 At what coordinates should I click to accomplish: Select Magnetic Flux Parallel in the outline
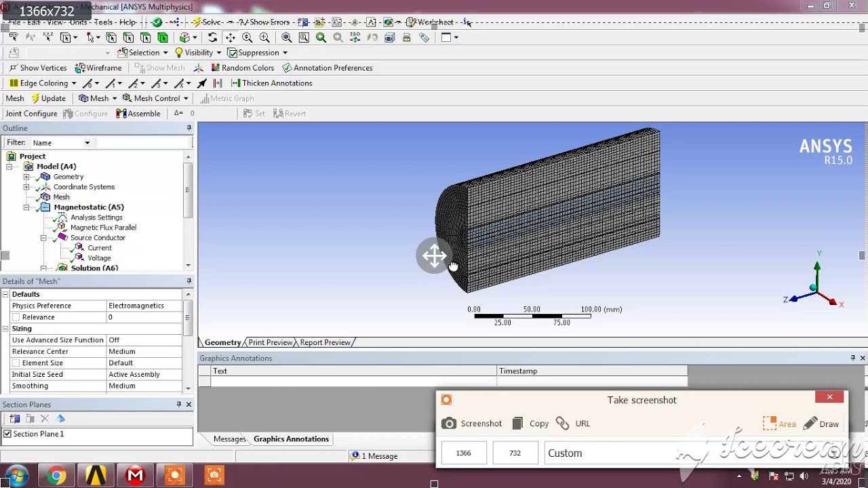click(103, 228)
